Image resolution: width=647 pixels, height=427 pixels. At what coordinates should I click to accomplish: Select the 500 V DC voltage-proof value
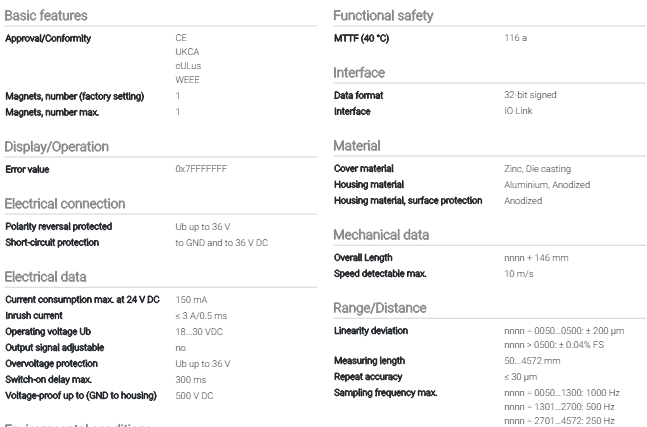(194, 396)
